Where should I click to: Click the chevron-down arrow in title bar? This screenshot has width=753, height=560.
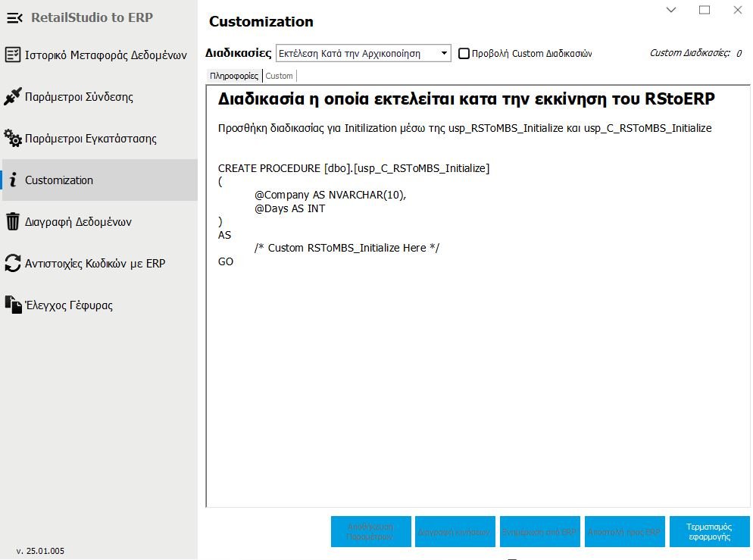click(671, 10)
